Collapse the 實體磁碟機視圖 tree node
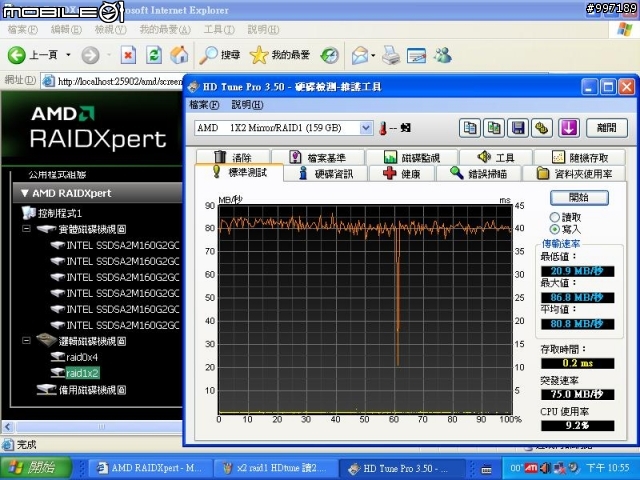The image size is (640, 480). [26, 229]
